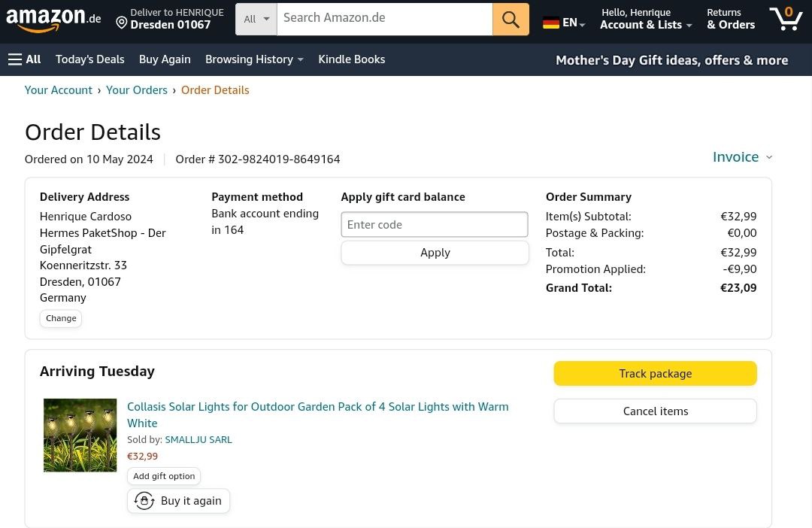The image size is (812, 528).
Task: Click the orange search magnifier button
Action: [511, 20]
